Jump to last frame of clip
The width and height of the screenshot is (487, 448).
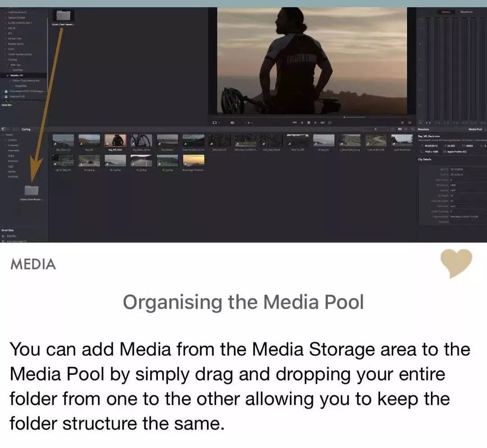point(322,123)
